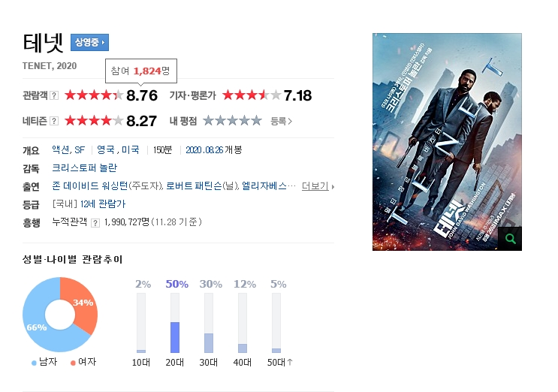The height and width of the screenshot is (392, 558).
Task: Select the fifth star in 내 평점
Action: 256,121
